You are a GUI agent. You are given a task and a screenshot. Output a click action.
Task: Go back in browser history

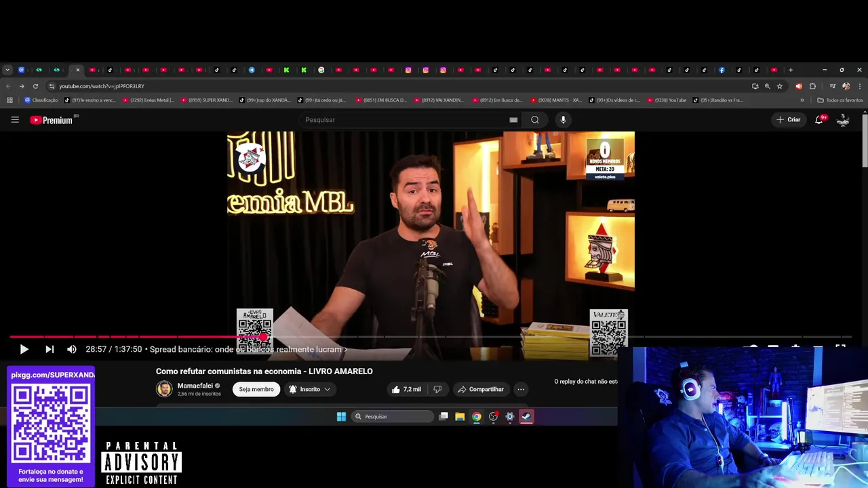click(x=8, y=86)
